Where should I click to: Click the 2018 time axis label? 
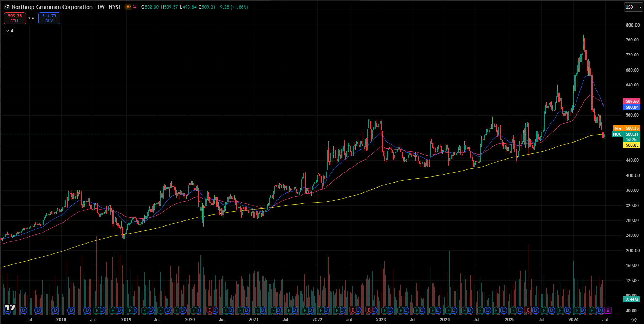pos(61,320)
